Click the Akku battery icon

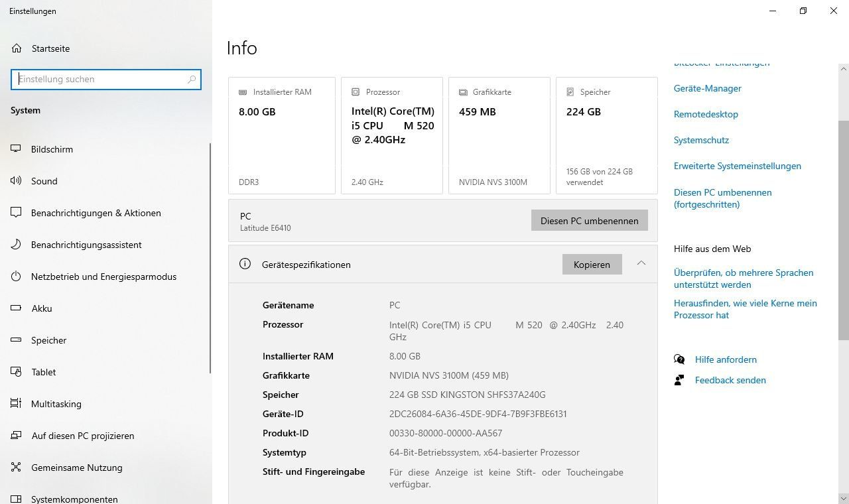(x=17, y=308)
